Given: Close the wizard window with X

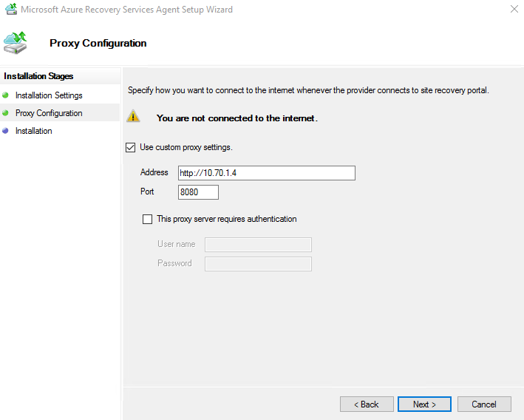Looking at the screenshot, I should [x=514, y=9].
